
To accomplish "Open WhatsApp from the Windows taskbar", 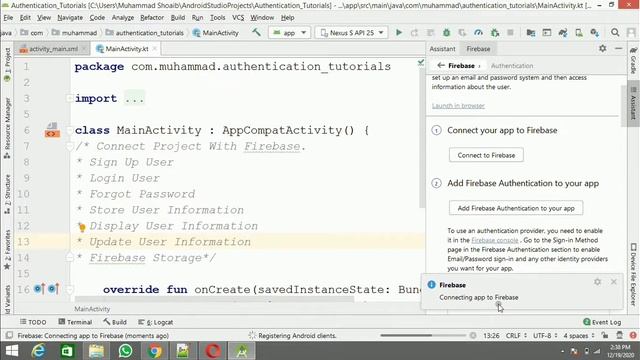I will coord(125,351).
